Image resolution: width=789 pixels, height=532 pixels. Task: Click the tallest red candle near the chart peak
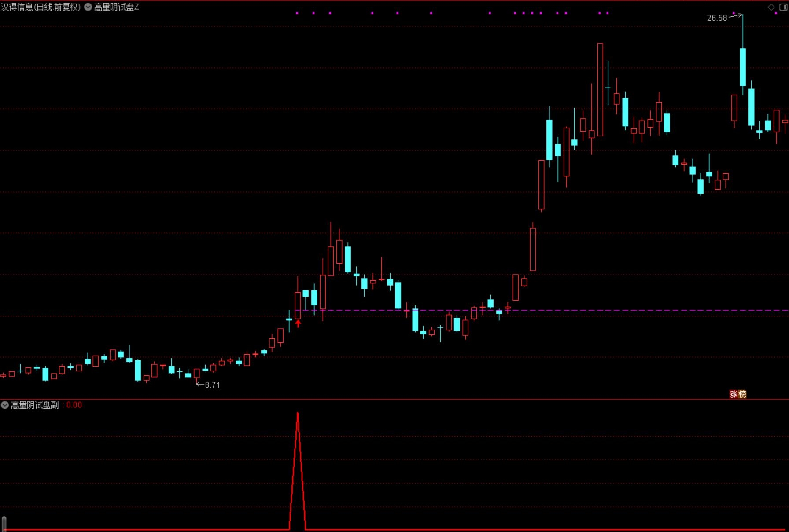coord(600,90)
